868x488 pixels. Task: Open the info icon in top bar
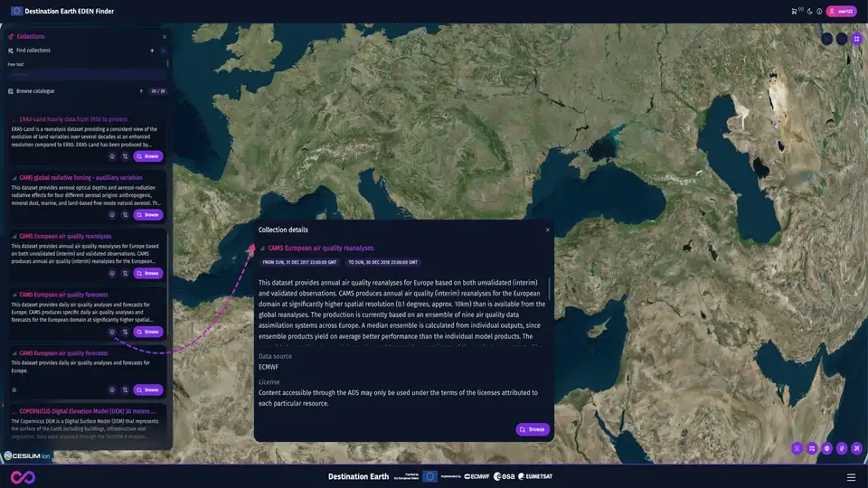819,11
